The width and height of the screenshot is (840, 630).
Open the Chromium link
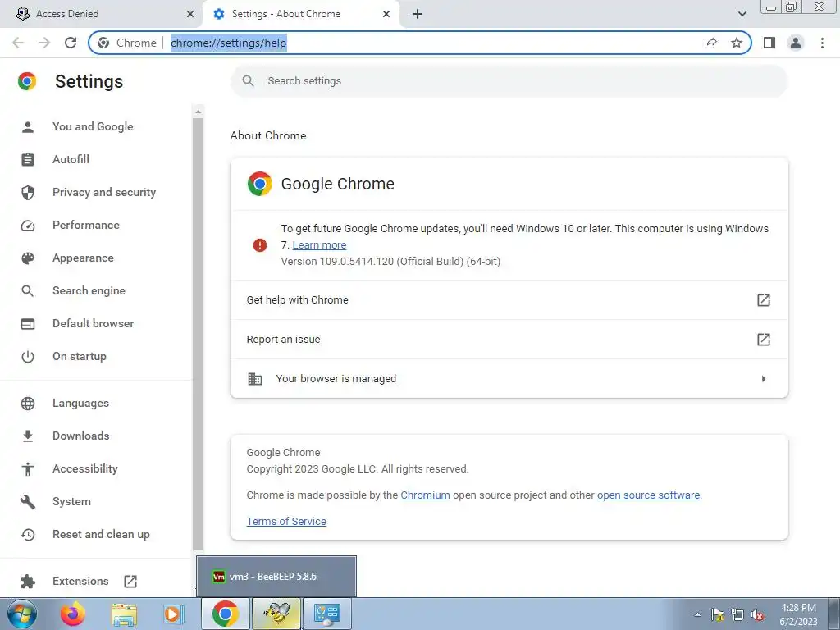425,495
